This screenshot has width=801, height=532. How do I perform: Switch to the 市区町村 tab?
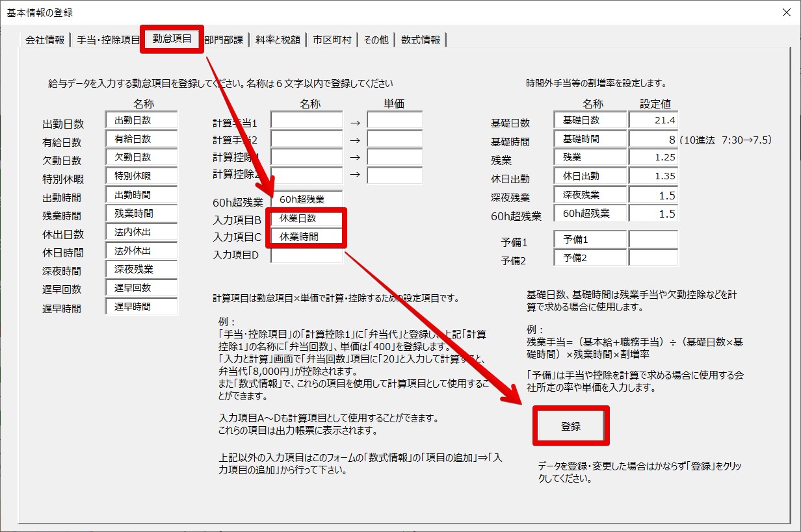[332, 40]
